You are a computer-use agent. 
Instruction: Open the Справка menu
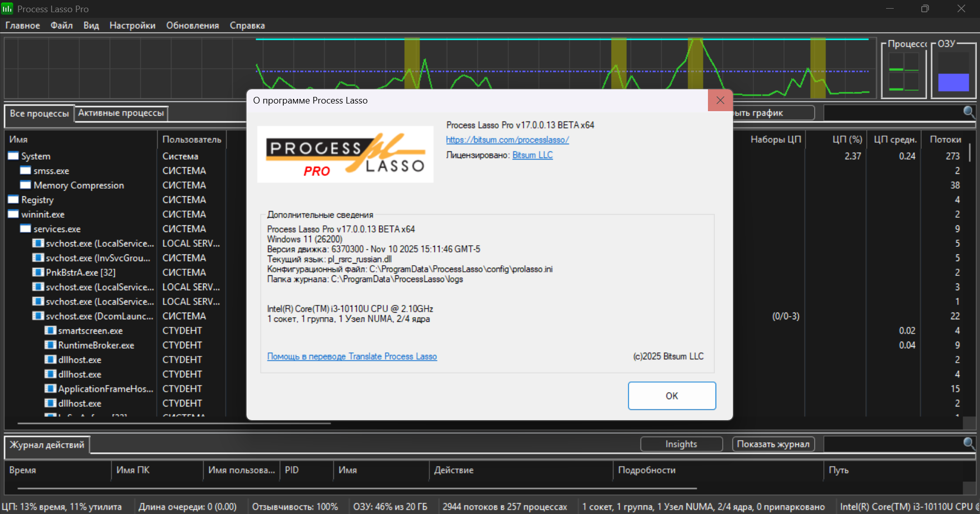tap(247, 25)
